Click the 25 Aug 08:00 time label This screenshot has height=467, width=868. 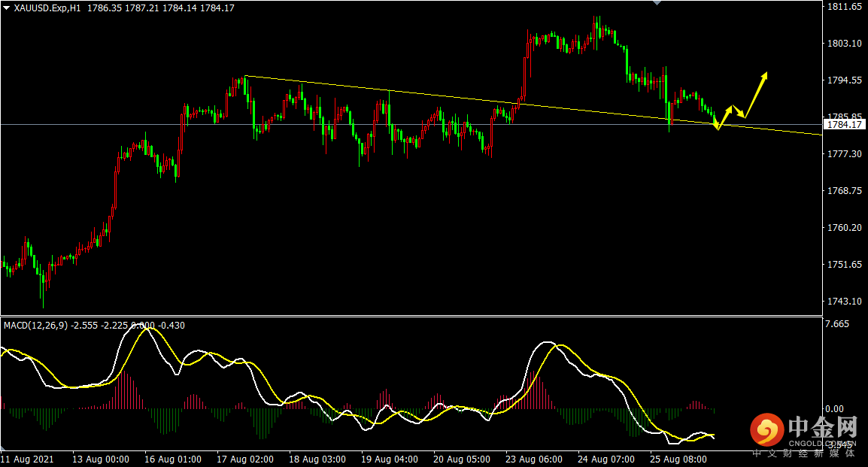(x=678, y=459)
